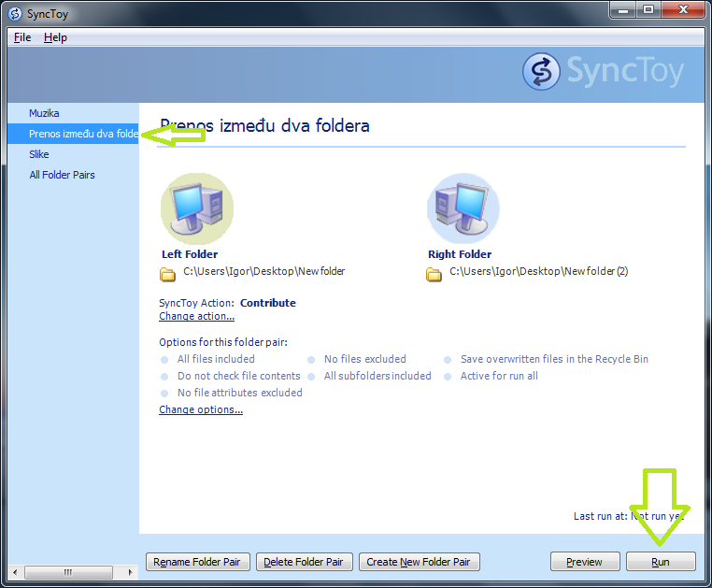Select Prenos između dva foldera pair
712x588 pixels.
coord(73,134)
